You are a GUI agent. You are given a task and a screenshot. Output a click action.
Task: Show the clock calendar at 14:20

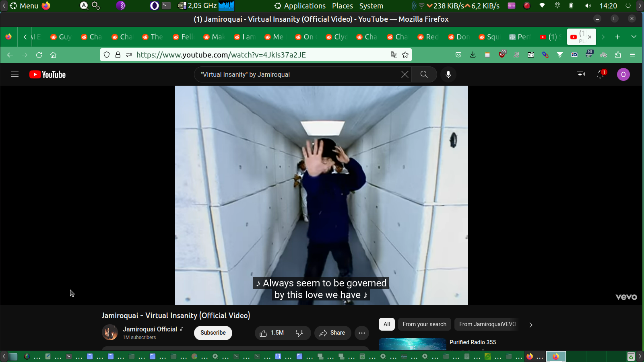[x=608, y=6]
